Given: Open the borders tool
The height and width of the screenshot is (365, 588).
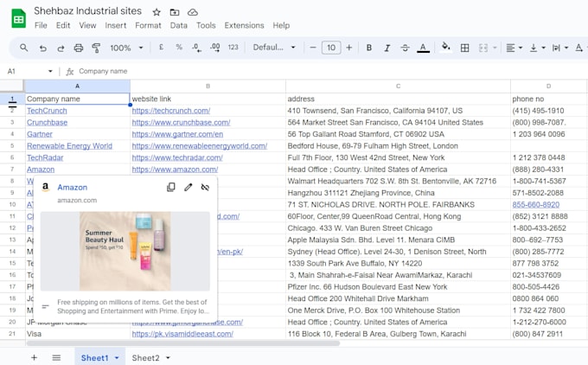Looking at the screenshot, I should point(464,48).
